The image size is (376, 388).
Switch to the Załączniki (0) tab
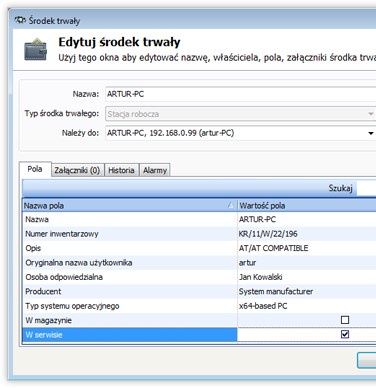point(77,170)
